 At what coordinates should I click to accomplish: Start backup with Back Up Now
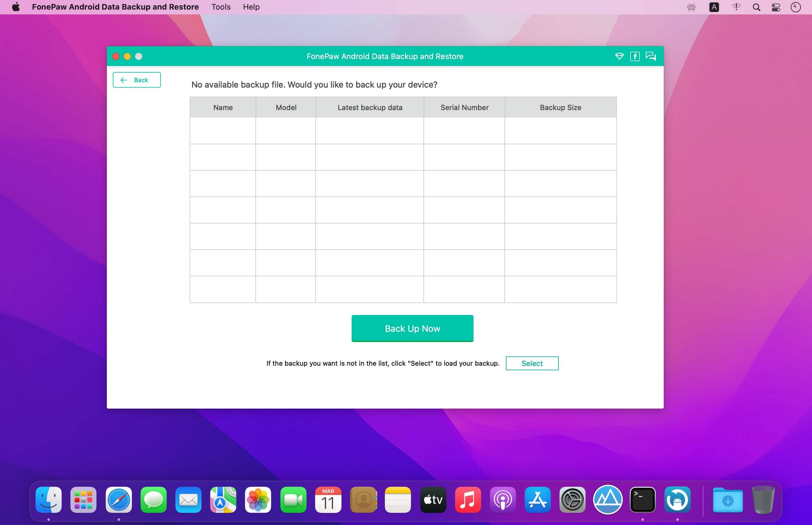412,328
